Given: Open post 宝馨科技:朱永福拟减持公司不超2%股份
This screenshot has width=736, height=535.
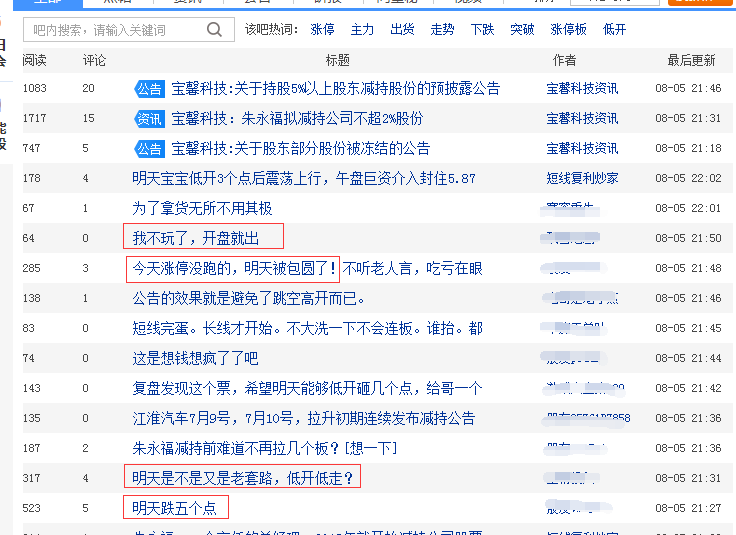Looking at the screenshot, I should tap(297, 118).
